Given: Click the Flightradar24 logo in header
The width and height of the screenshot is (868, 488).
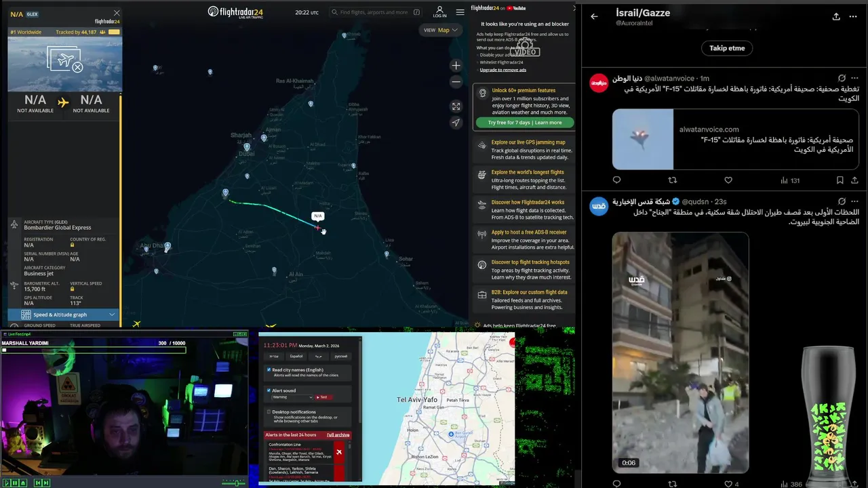Looking at the screenshot, I should coord(235,12).
